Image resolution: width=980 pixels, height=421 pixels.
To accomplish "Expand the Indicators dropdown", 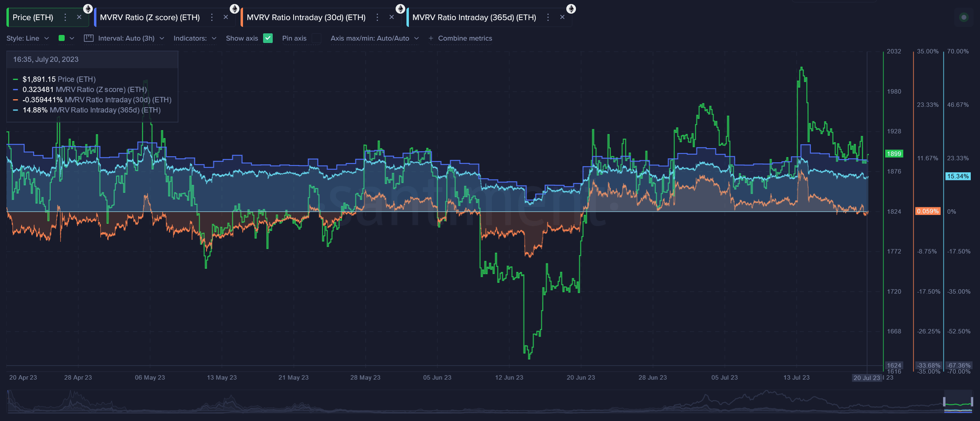I will coord(195,38).
